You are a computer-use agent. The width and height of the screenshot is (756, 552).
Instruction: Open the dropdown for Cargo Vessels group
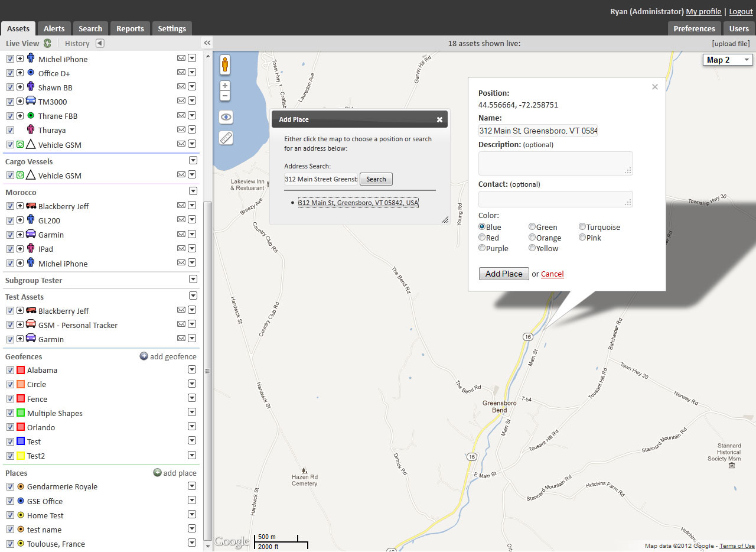193,160
